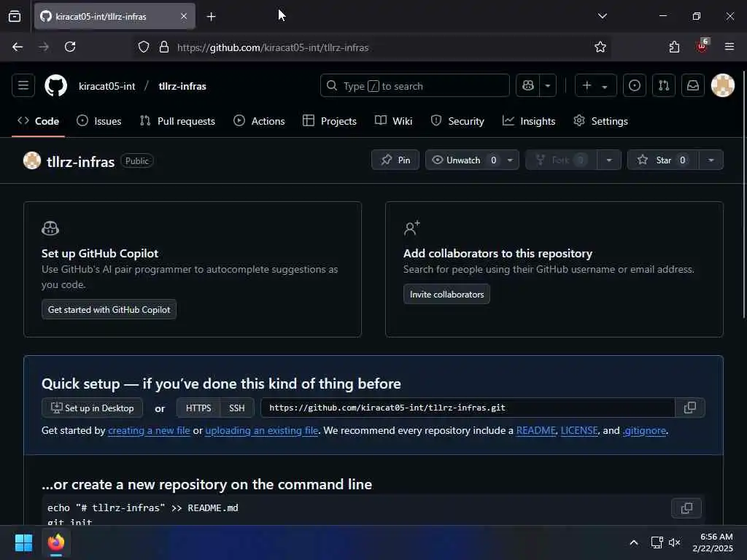The image size is (747, 560).
Task: Select the repository clone URL field
Action: [468, 408]
